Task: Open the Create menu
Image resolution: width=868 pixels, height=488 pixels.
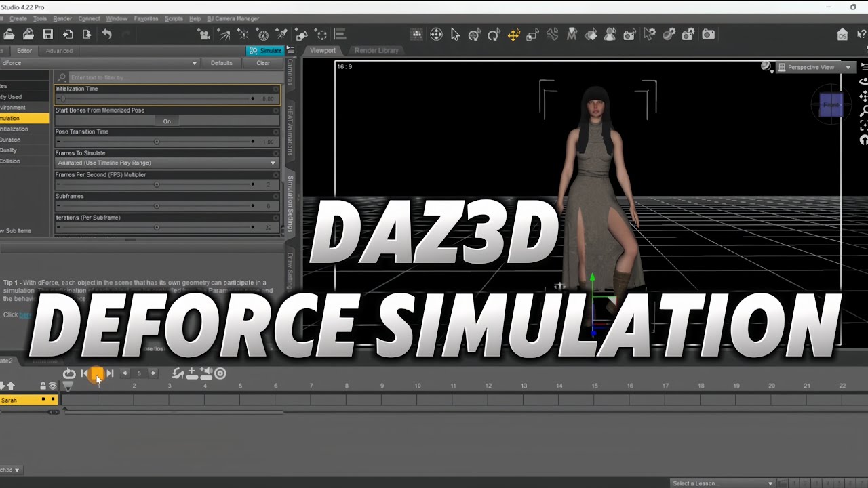Action: [18, 18]
